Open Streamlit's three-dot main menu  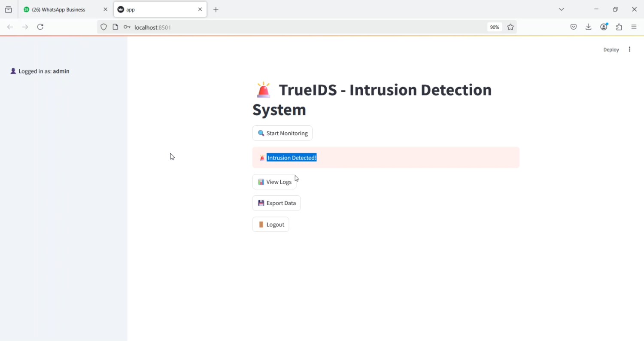[630, 49]
